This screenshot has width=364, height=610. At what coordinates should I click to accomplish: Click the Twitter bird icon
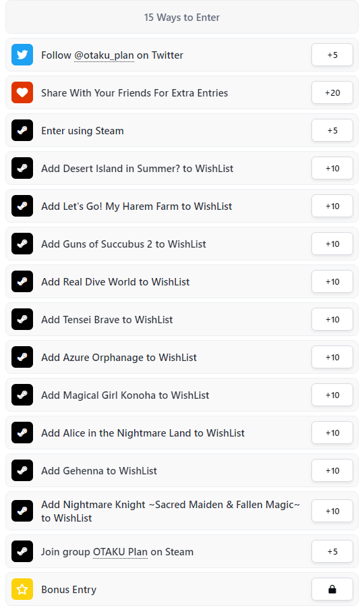(22, 55)
